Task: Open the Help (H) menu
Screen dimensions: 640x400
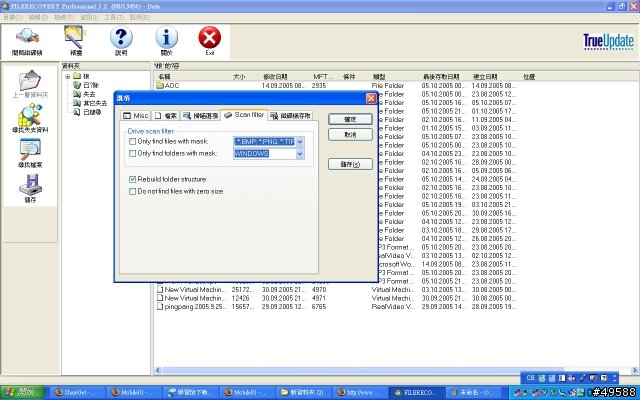Action: pos(140,17)
